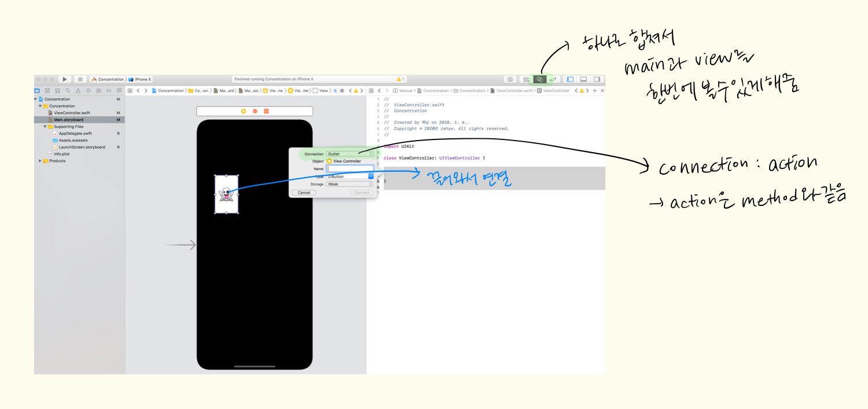Go back in the storyboard editor's history
Screen dimensions: 868x409
tap(138, 91)
